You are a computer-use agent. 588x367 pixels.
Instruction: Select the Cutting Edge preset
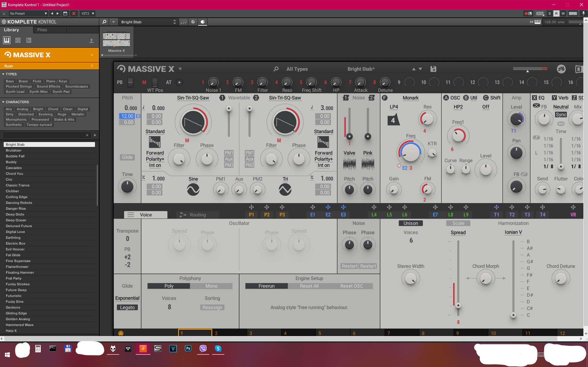(x=49, y=197)
